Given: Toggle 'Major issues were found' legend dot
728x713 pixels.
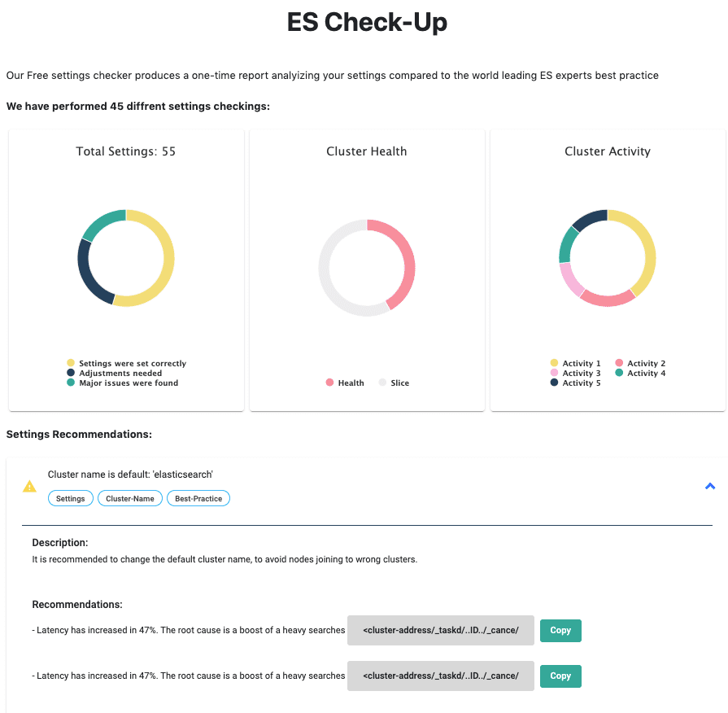Looking at the screenshot, I should [x=71, y=383].
